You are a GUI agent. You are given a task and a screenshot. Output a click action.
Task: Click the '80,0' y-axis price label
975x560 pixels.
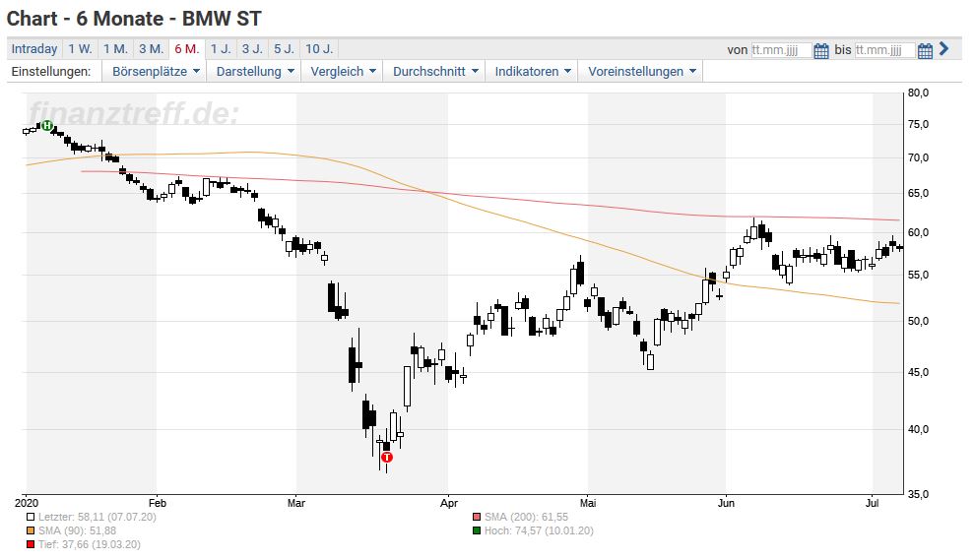pyautogui.click(x=919, y=93)
